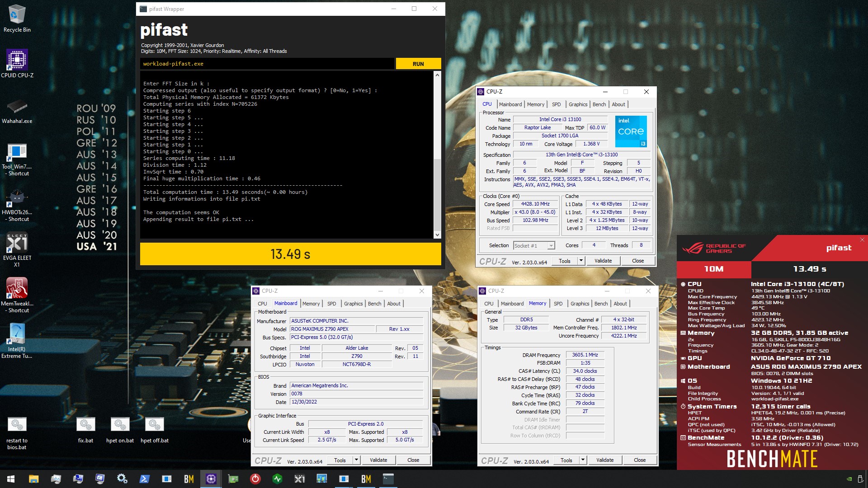Open the ELEET X1 taskbar icon

coord(300,479)
